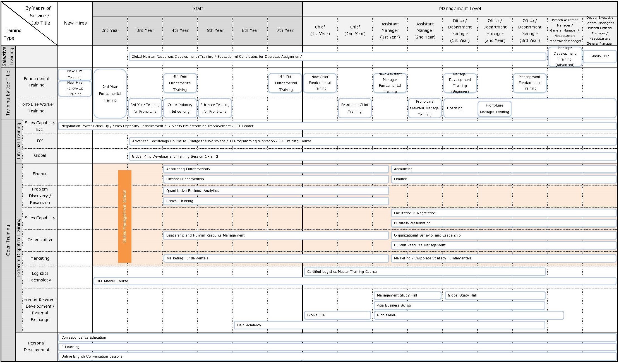Select the Finance Fundamentals bar
The image size is (619, 364).
click(x=276, y=179)
